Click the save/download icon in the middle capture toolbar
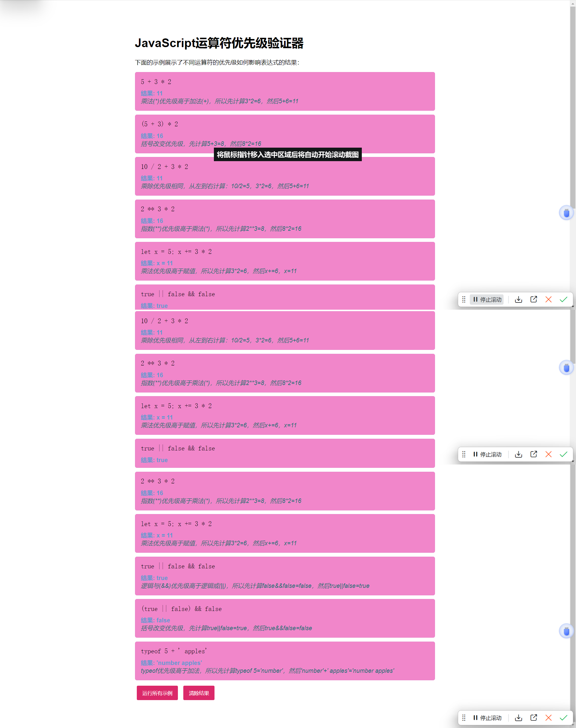 point(518,454)
